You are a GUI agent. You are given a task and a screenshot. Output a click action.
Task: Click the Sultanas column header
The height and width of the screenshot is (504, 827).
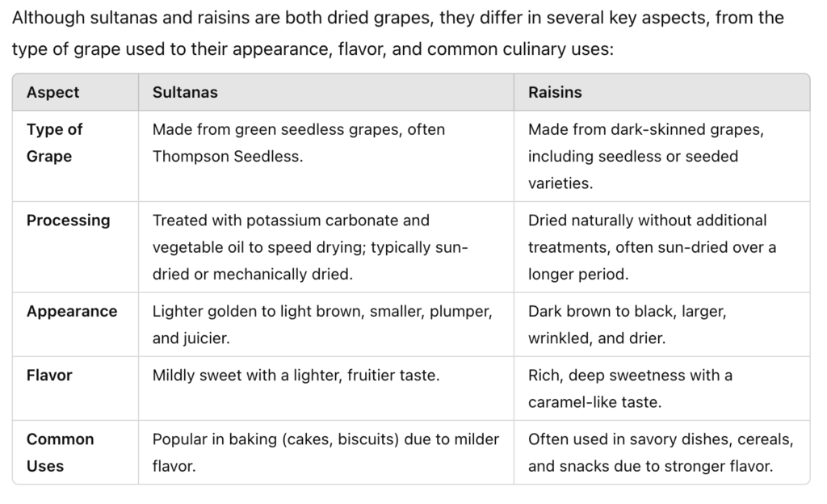[185, 92]
